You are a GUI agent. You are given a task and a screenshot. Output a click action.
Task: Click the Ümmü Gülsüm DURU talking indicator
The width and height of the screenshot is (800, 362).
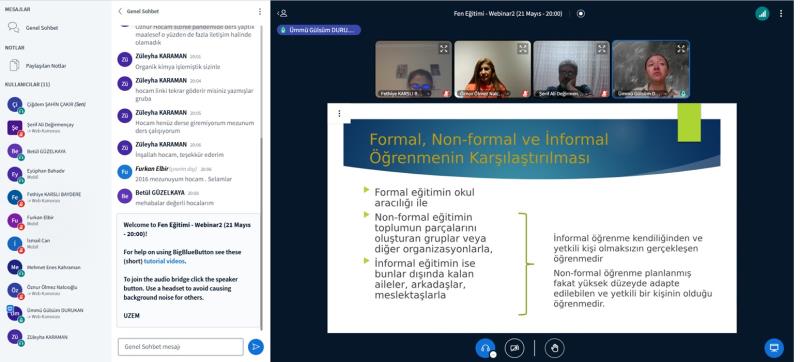tap(319, 30)
